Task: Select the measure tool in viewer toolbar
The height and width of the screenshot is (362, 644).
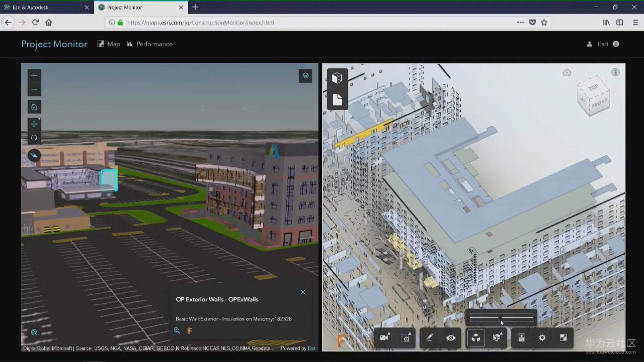Action: coord(430,337)
